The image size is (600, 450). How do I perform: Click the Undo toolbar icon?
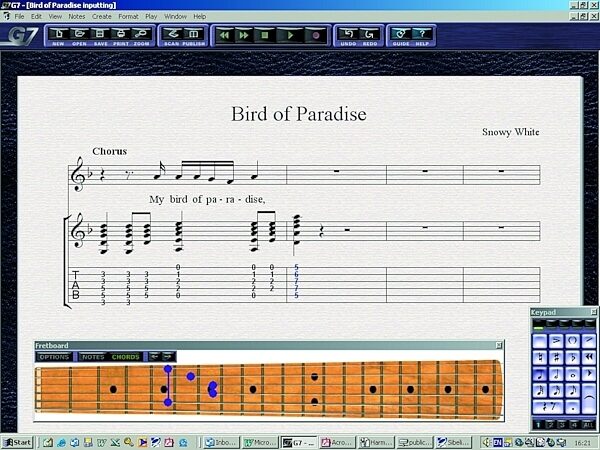[349, 34]
